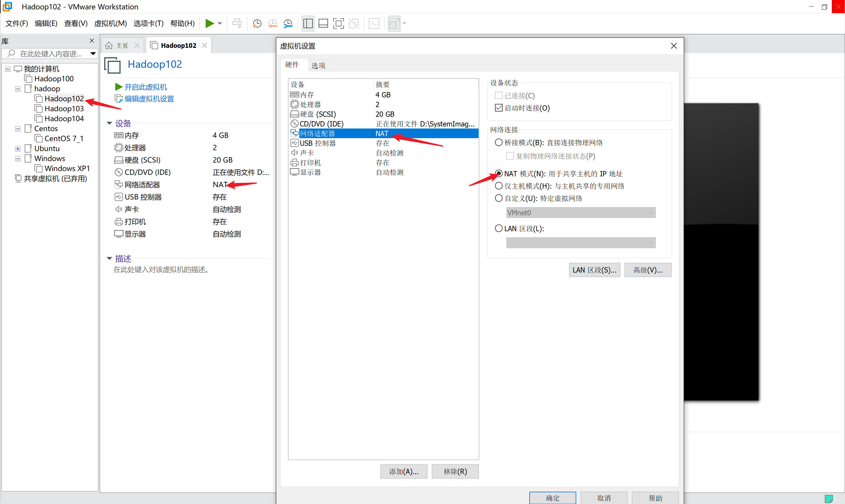Select 仅主机模式(H) radio button
This screenshot has width=845, height=504.
tap(498, 186)
